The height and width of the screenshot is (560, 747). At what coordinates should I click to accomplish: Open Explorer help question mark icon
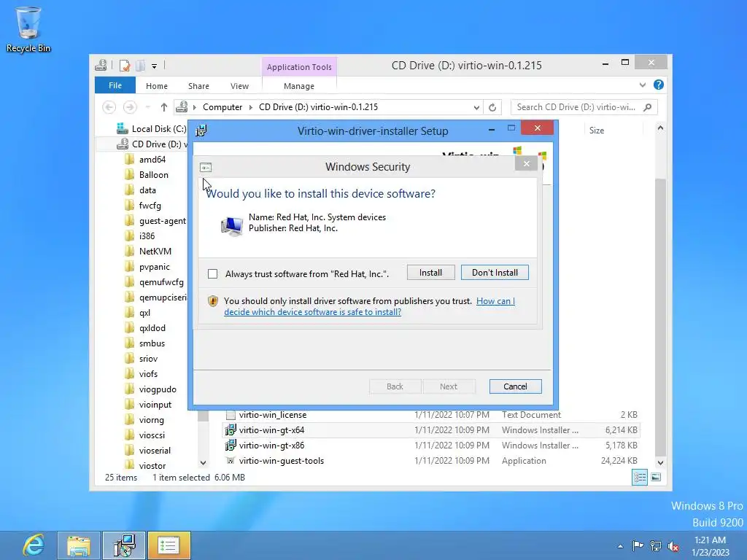click(x=659, y=85)
